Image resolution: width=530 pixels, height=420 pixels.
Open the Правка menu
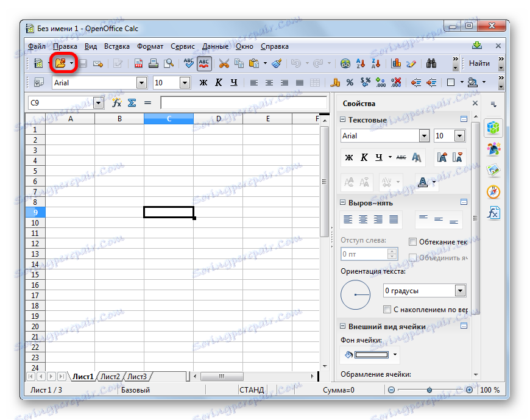pos(65,46)
